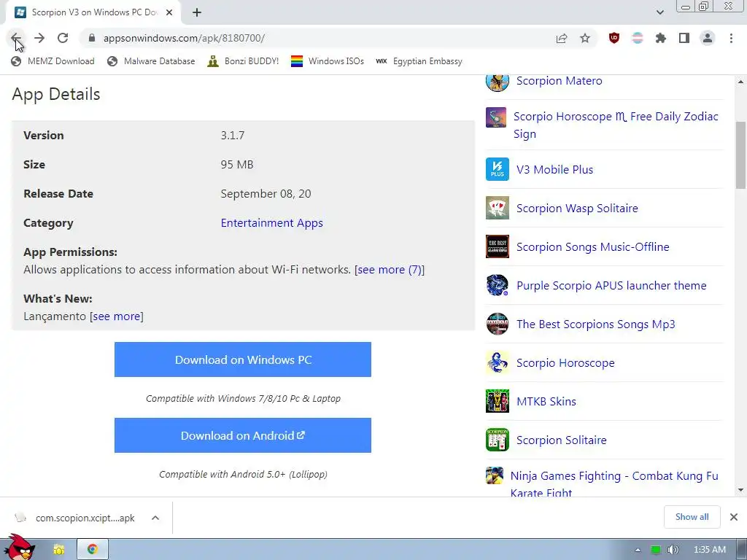Screen dimensions: 747x560
Task: Go forward with the forward arrow
Action: (x=39, y=38)
